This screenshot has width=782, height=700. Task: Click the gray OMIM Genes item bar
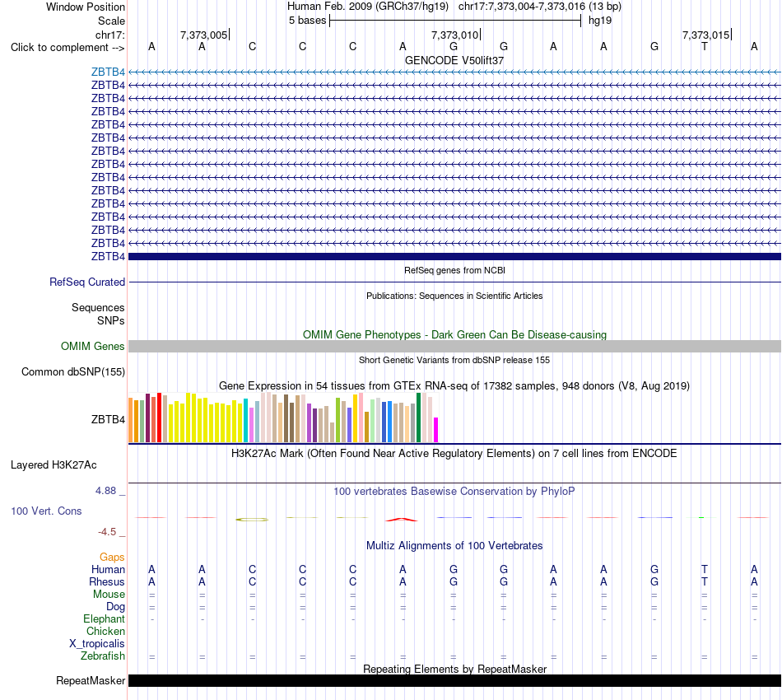pyautogui.click(x=454, y=346)
